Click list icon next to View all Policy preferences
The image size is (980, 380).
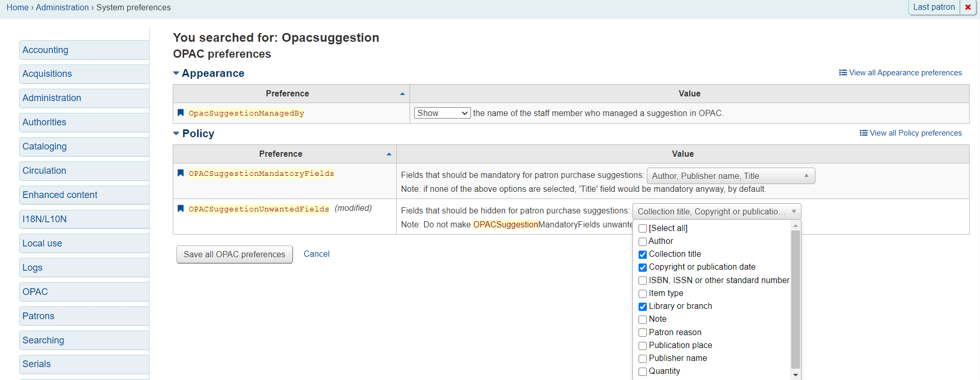(863, 133)
